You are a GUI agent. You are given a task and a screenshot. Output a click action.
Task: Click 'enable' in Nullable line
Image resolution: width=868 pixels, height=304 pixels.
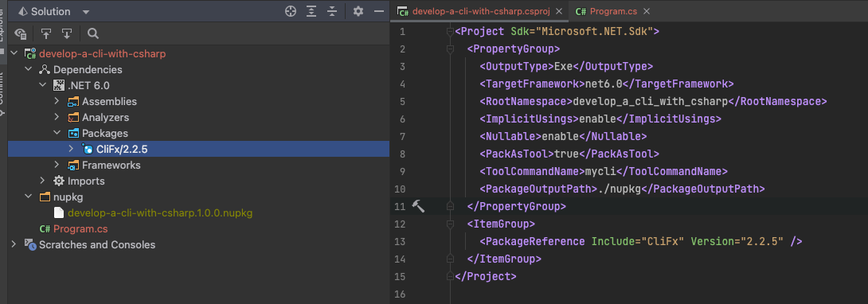click(560, 137)
